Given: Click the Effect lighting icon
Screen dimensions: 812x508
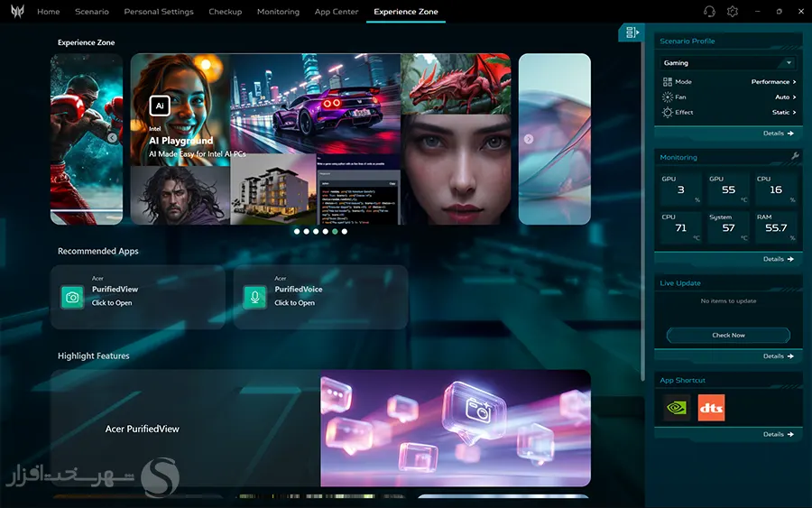Looking at the screenshot, I should [667, 113].
